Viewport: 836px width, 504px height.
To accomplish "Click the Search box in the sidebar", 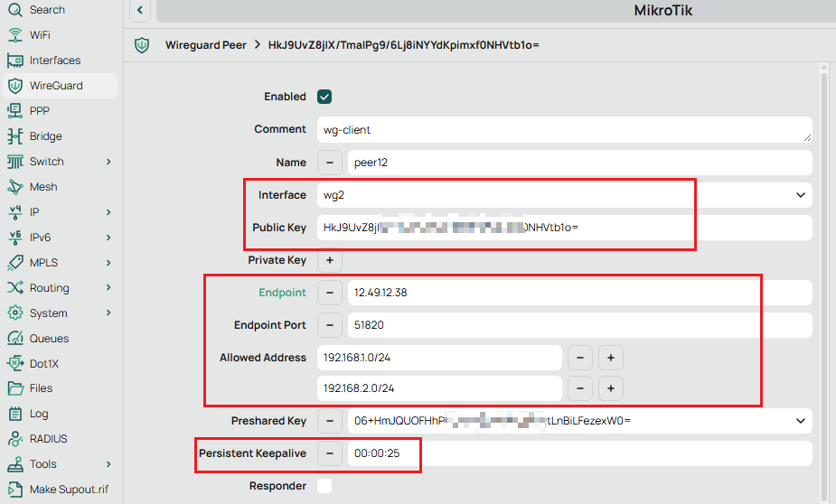I will [x=60, y=10].
